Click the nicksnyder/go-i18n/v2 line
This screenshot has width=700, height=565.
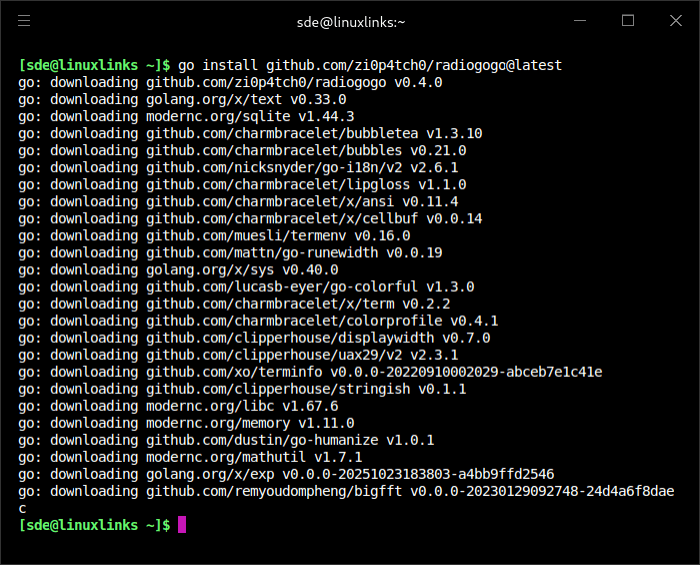click(x=238, y=167)
